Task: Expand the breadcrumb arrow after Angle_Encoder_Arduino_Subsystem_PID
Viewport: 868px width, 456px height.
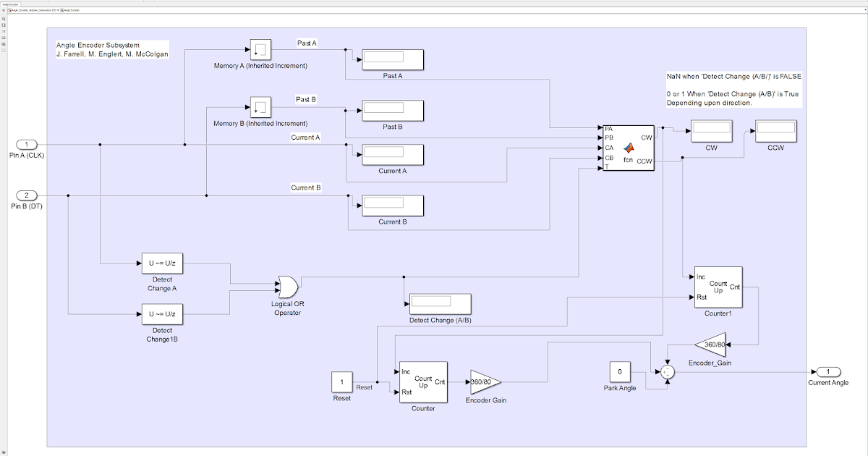Action: tap(58, 10)
